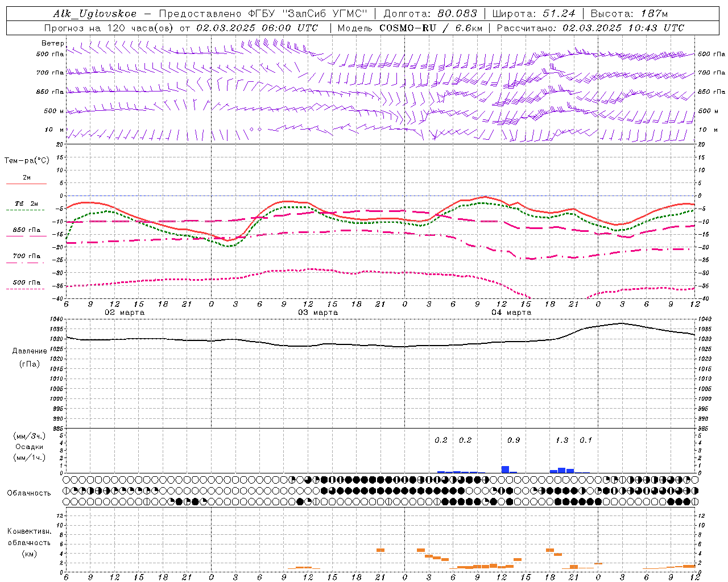Viewport: 728px width, 582px height.
Task: Click the (гПа) unit label under Давление
Action: (29, 364)
